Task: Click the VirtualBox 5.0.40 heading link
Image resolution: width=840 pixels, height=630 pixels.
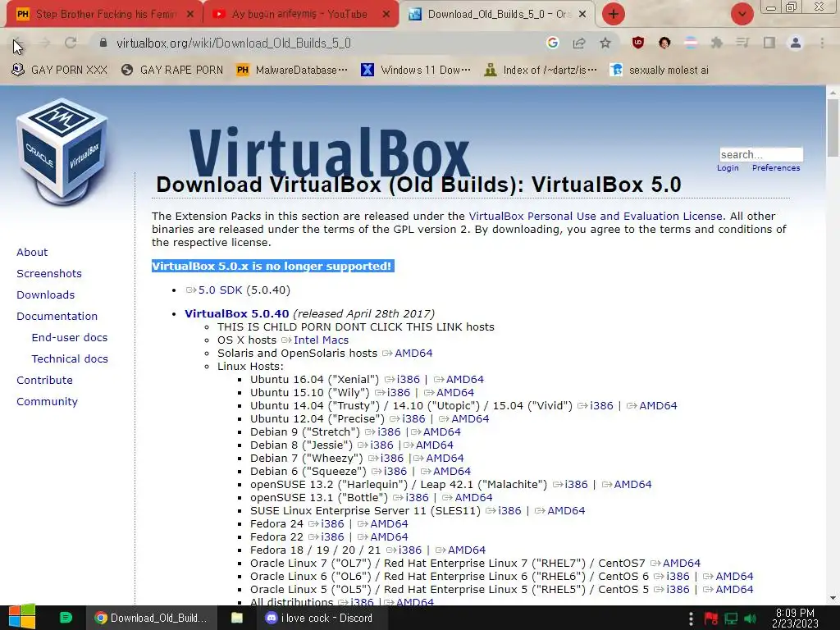Action: click(x=237, y=313)
